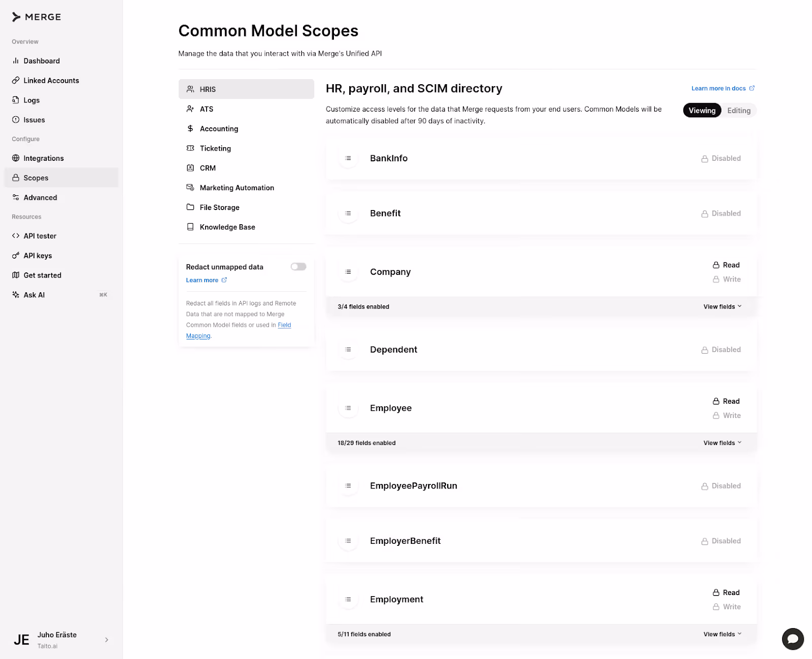The height and width of the screenshot is (659, 812).
Task: Open the chat support bubble icon
Action: (793, 639)
